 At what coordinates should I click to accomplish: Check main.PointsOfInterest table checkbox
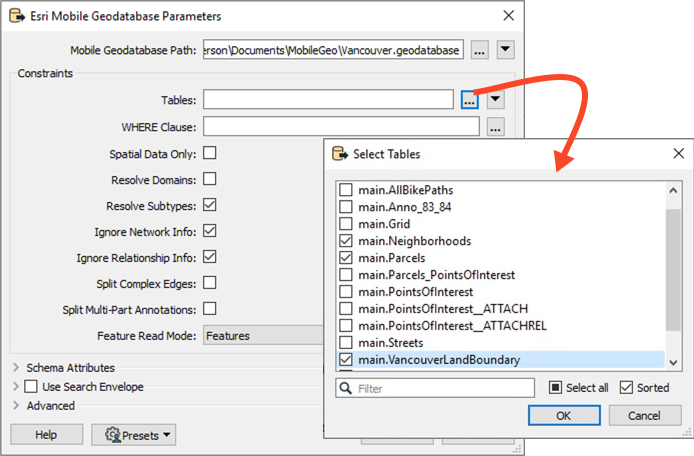346,292
